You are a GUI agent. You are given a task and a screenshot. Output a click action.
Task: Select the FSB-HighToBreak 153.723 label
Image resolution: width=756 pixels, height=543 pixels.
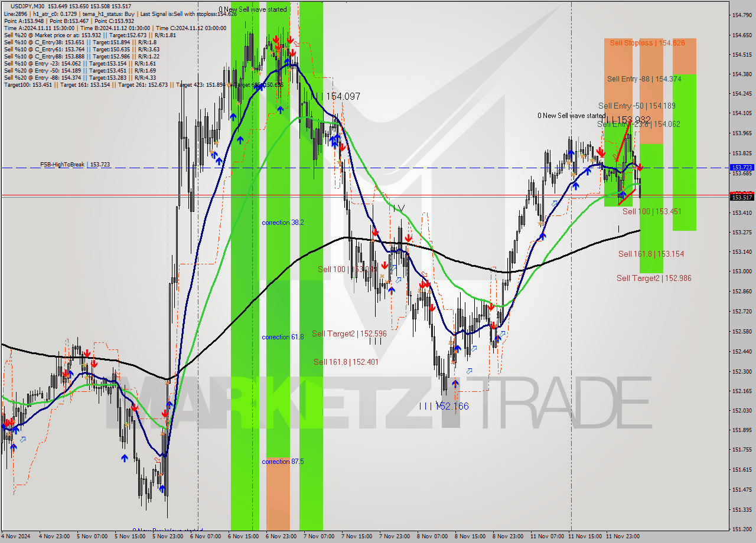75,165
